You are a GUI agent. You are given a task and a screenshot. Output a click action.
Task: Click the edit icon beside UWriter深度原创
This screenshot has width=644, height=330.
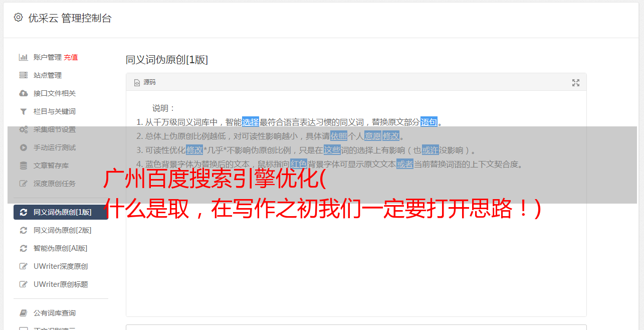[23, 266]
